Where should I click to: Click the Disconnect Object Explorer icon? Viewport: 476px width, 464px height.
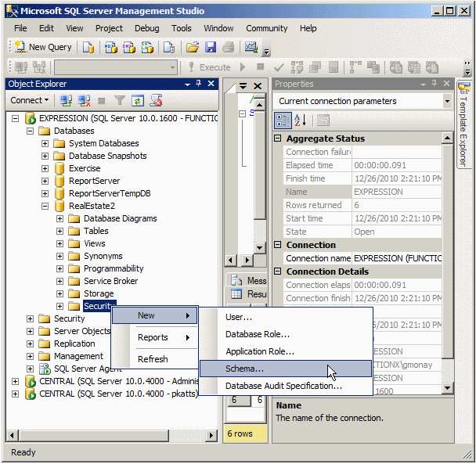84,100
